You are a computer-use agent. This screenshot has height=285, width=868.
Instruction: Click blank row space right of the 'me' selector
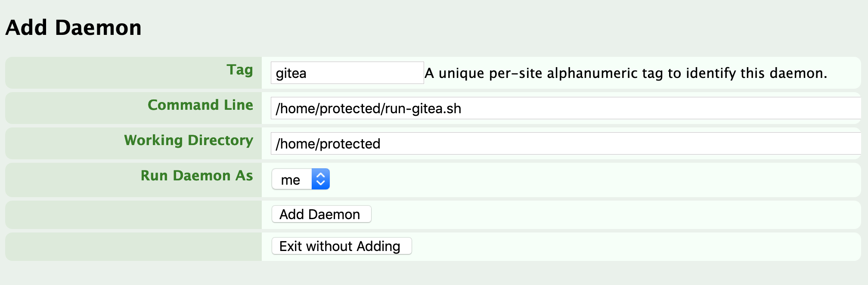click(594, 180)
